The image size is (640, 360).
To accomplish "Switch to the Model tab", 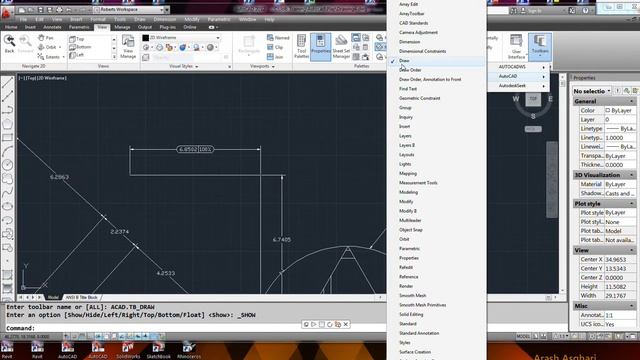I will [x=53, y=297].
